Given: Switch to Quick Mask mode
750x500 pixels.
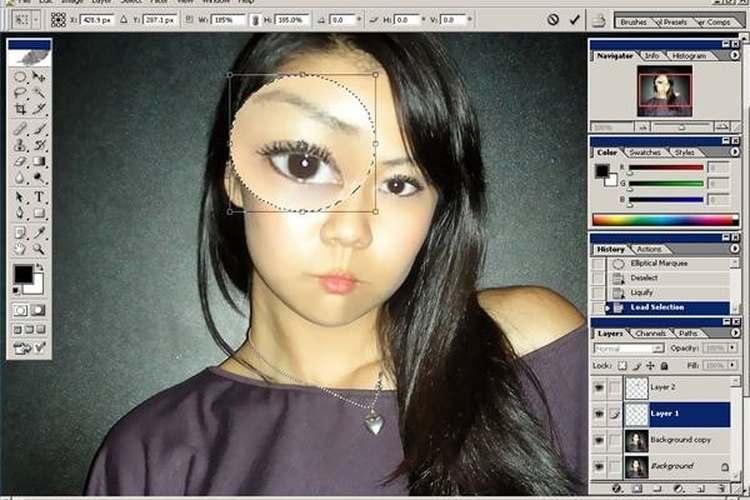Looking at the screenshot, I should pyautogui.click(x=38, y=311).
